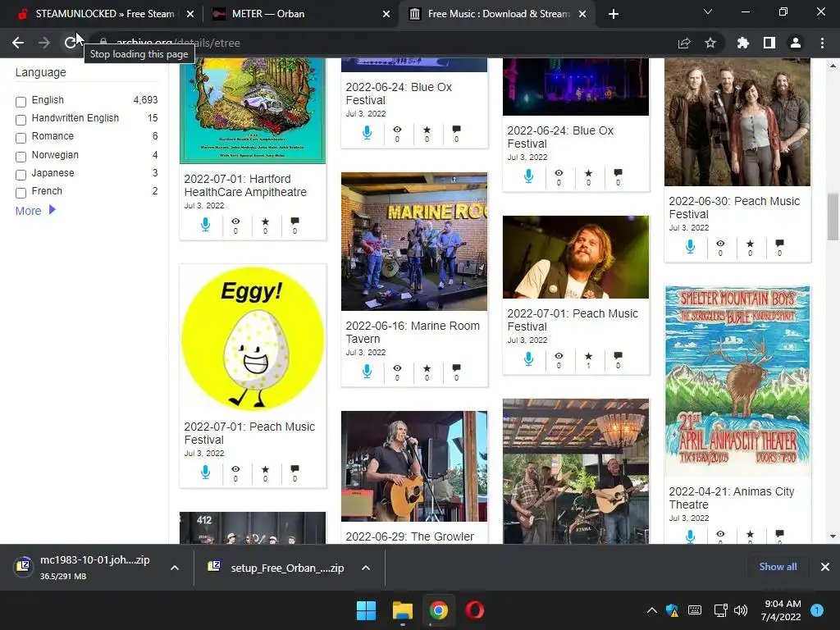This screenshot has height=630, width=840.
Task: Check the English language filter
Action: coord(21,102)
